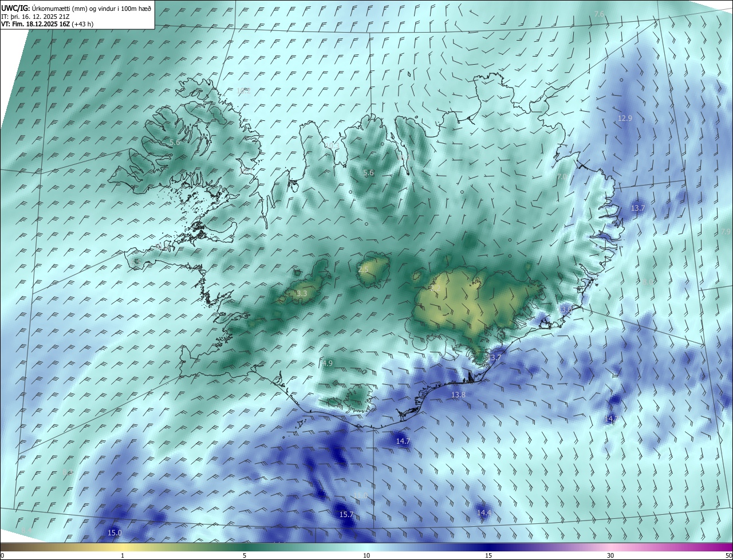This screenshot has width=733, height=560.
Task: Click the 7.9 value label
Action: 726,232
